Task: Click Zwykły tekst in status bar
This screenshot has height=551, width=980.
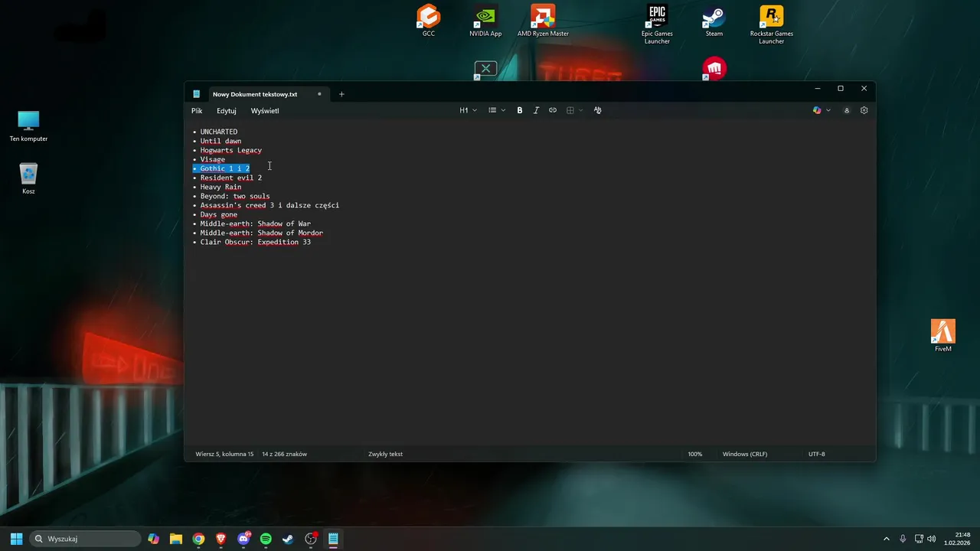Action: (385, 454)
